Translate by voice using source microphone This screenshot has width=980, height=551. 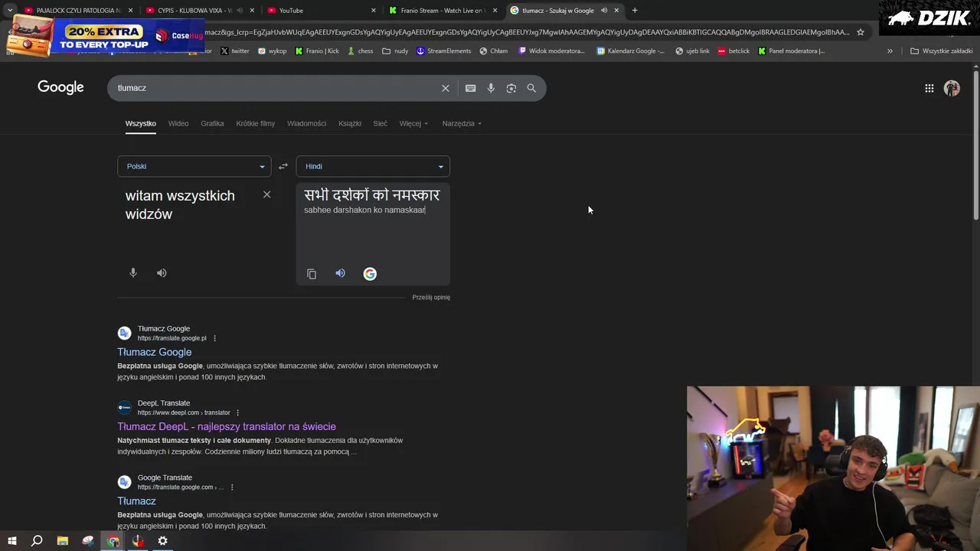click(x=133, y=272)
